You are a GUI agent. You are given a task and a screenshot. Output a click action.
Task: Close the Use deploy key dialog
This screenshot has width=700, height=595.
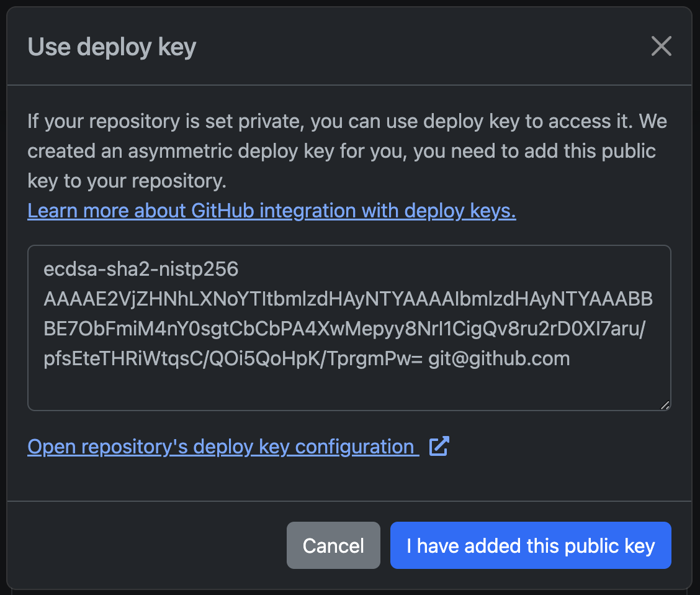click(661, 46)
